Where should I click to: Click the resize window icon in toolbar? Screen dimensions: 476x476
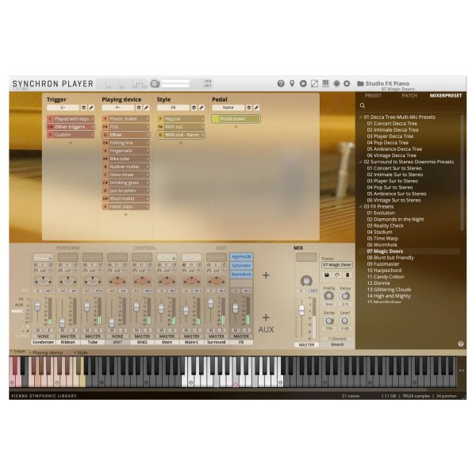(314, 83)
